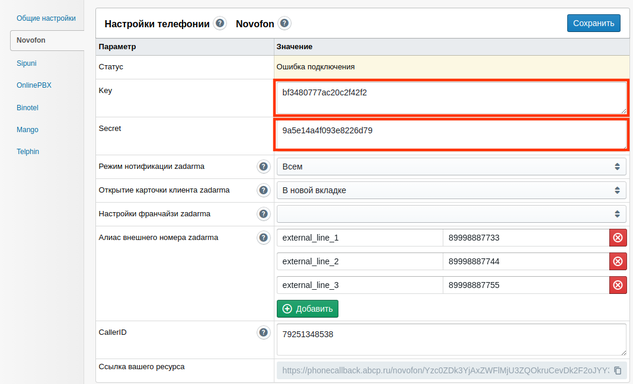The image size is (633, 384).
Task: Click help icon next to Настройки телефонии
Action: click(220, 23)
